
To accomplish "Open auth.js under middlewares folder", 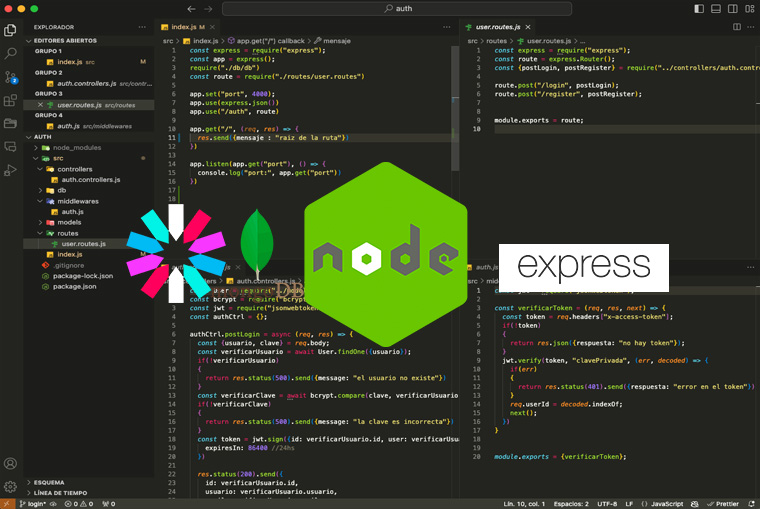I will pos(72,212).
